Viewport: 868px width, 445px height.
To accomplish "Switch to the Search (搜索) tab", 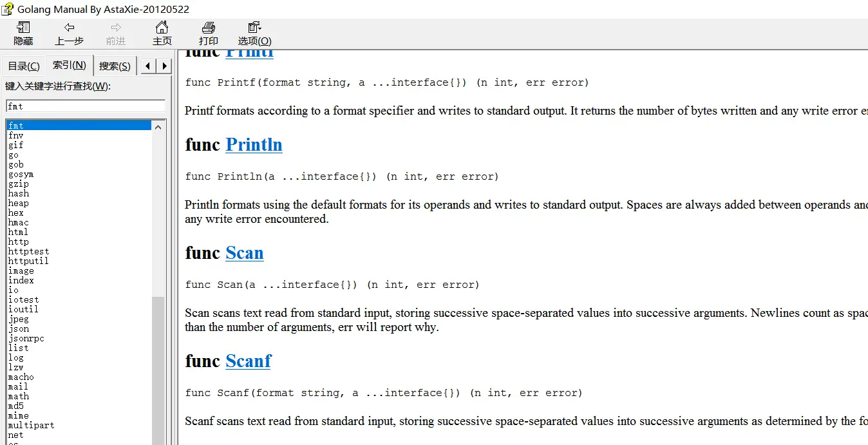I will pyautogui.click(x=115, y=66).
